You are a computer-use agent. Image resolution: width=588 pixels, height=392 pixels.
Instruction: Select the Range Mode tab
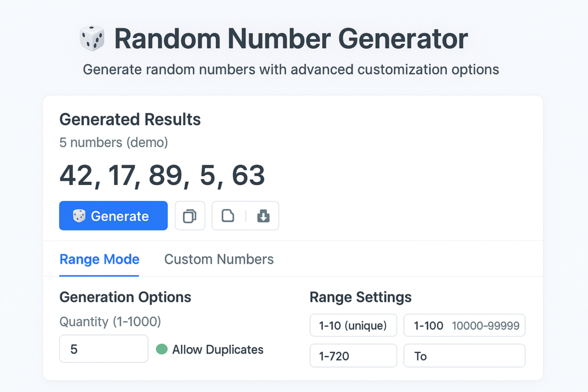(x=99, y=259)
